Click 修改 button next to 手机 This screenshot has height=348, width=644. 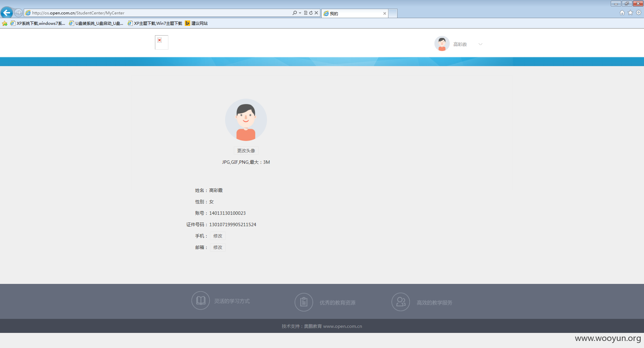tap(218, 236)
